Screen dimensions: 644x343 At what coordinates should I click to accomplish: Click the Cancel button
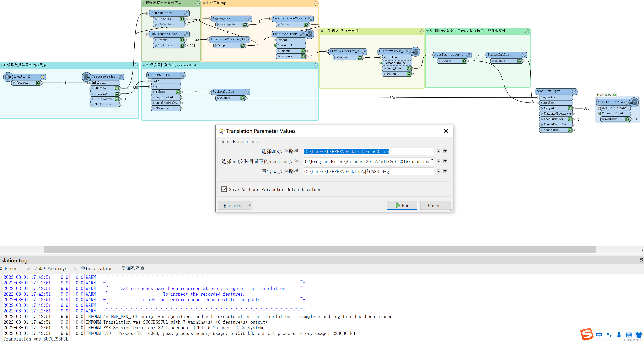pos(435,205)
